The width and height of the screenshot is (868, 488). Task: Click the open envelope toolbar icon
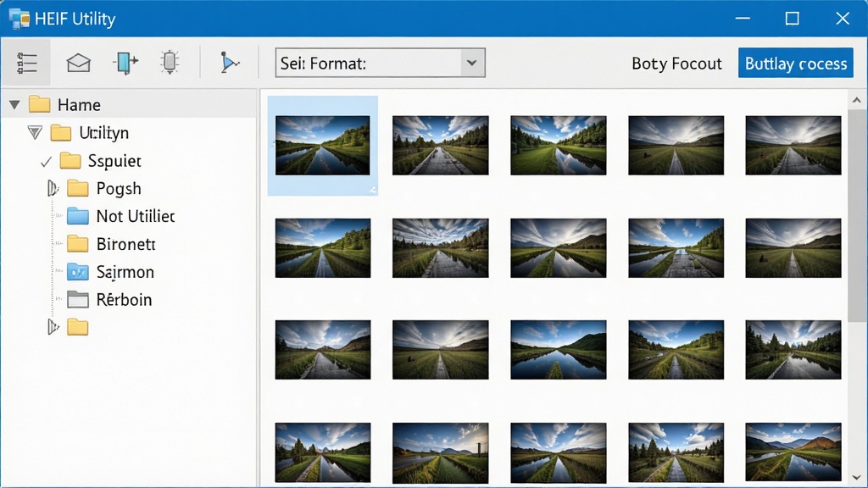(x=79, y=63)
